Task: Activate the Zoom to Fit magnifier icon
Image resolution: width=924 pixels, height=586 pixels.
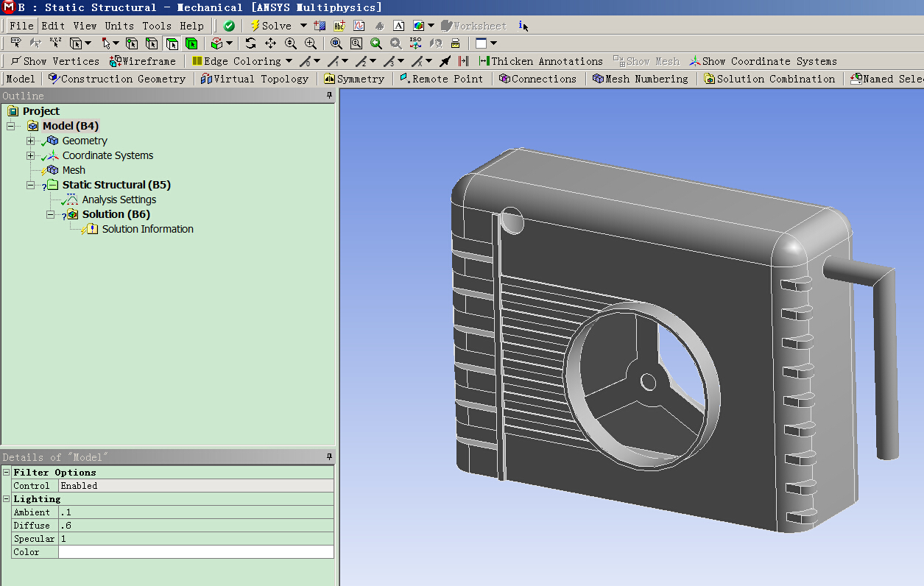Action: (x=336, y=43)
